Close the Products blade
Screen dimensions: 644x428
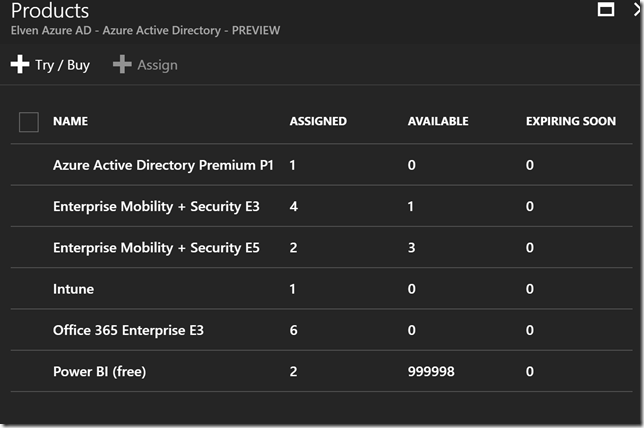(x=636, y=10)
